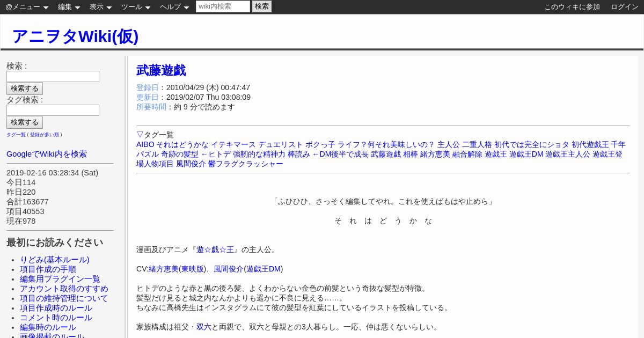Open tag ←ヒトデ

216,154
